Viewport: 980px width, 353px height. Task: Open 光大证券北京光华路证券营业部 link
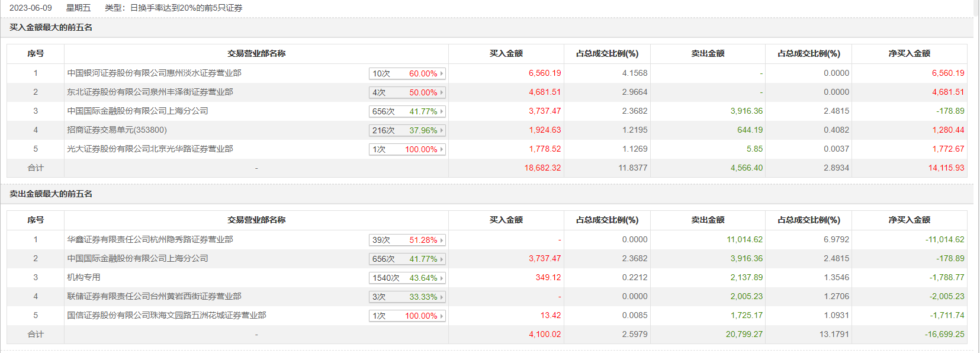(x=150, y=149)
